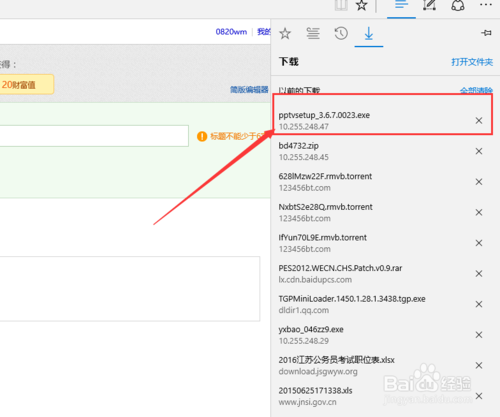Add page to favorites using toolbar star

tap(362, 5)
